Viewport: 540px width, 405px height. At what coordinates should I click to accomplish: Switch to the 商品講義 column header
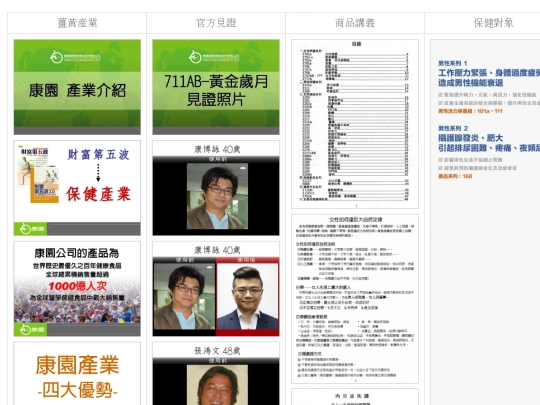coord(355,23)
